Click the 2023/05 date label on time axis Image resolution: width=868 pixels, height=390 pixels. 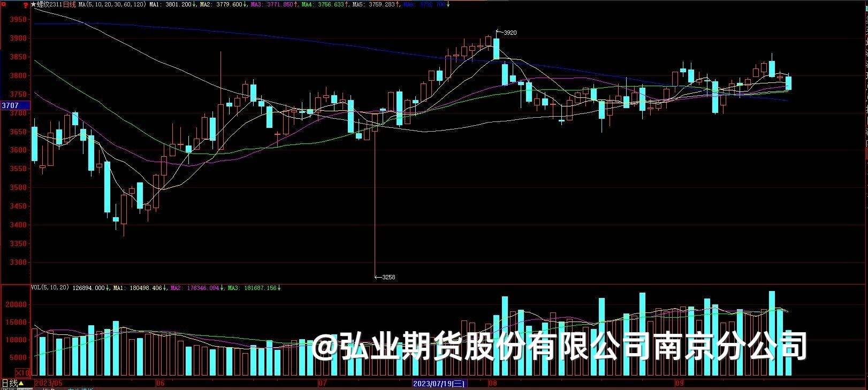pos(49,383)
